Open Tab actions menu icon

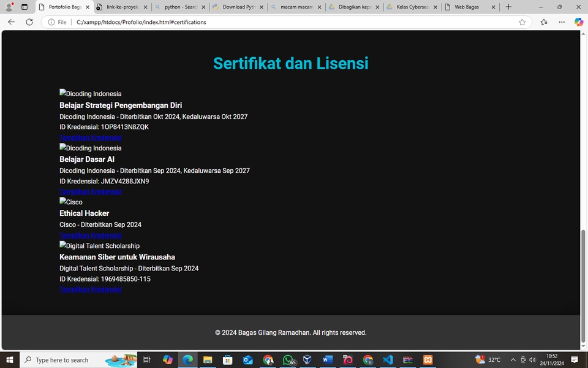24,7
